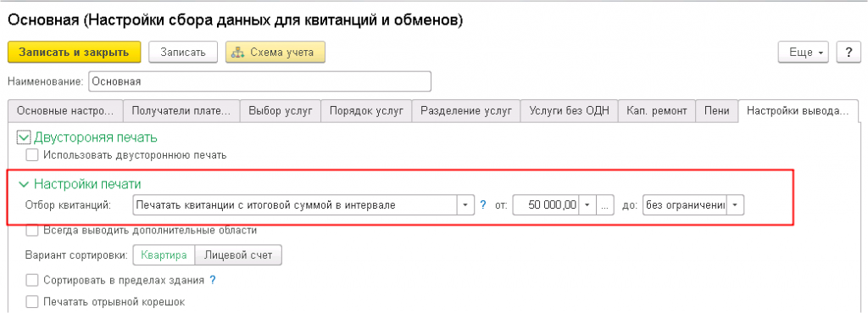
Task: Go to 'Кап. ремонт' tab
Action: pos(657,111)
